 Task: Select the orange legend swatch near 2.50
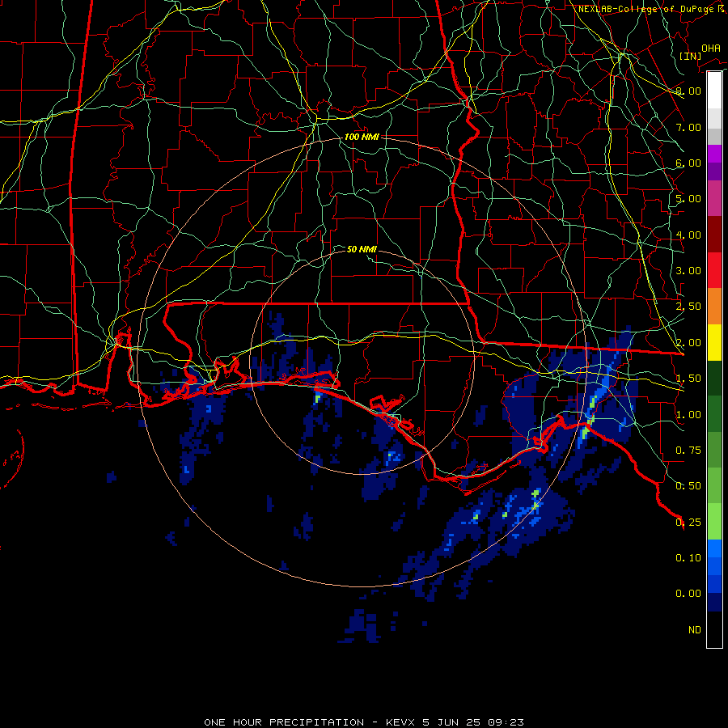(714, 307)
